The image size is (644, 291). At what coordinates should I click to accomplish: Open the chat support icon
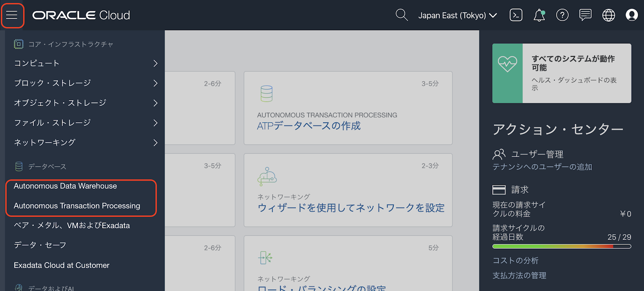point(585,15)
